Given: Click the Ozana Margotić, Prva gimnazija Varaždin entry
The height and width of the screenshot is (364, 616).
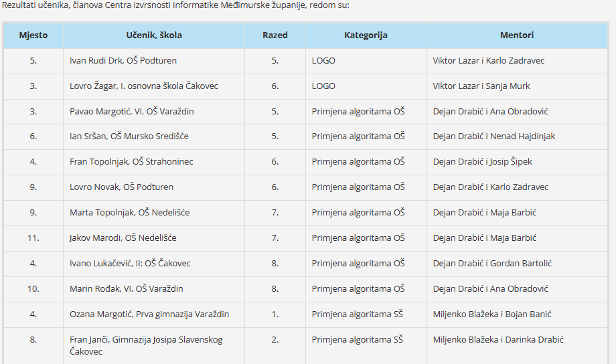Looking at the screenshot, I should click(x=149, y=314).
